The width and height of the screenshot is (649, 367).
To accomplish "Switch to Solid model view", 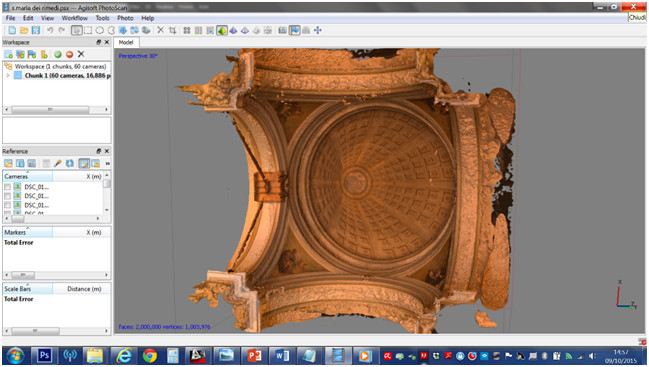I will tap(233, 30).
